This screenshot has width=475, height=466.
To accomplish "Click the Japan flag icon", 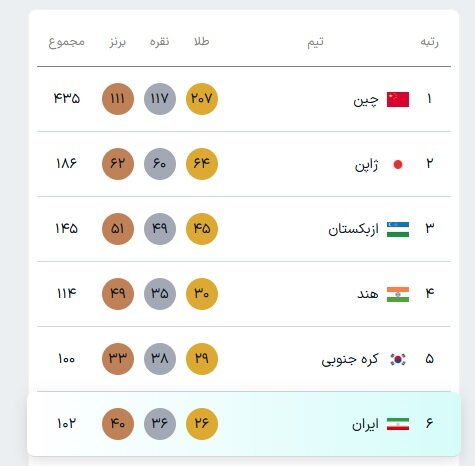I will tap(398, 164).
